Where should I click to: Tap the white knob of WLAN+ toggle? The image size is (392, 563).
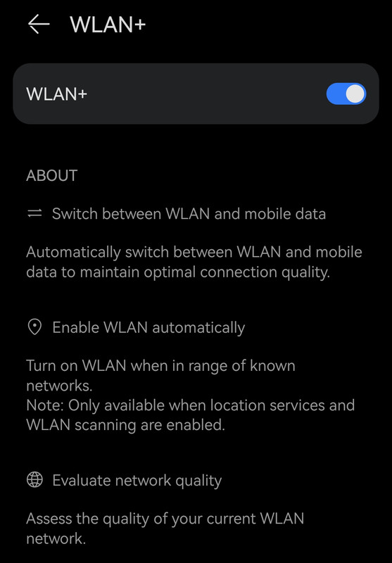(x=355, y=94)
